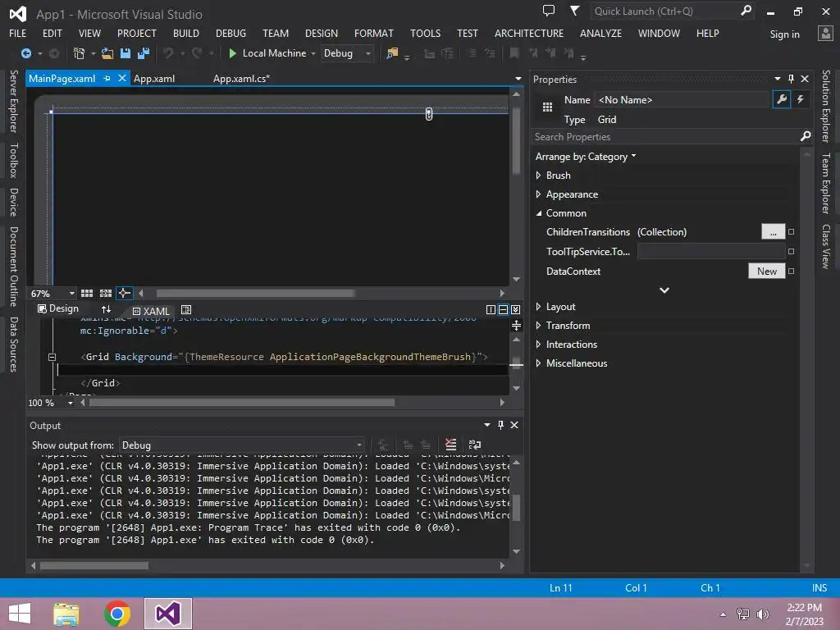Screen dimensions: 840x630
Task: Click DataContext property marker square
Action: tap(792, 271)
